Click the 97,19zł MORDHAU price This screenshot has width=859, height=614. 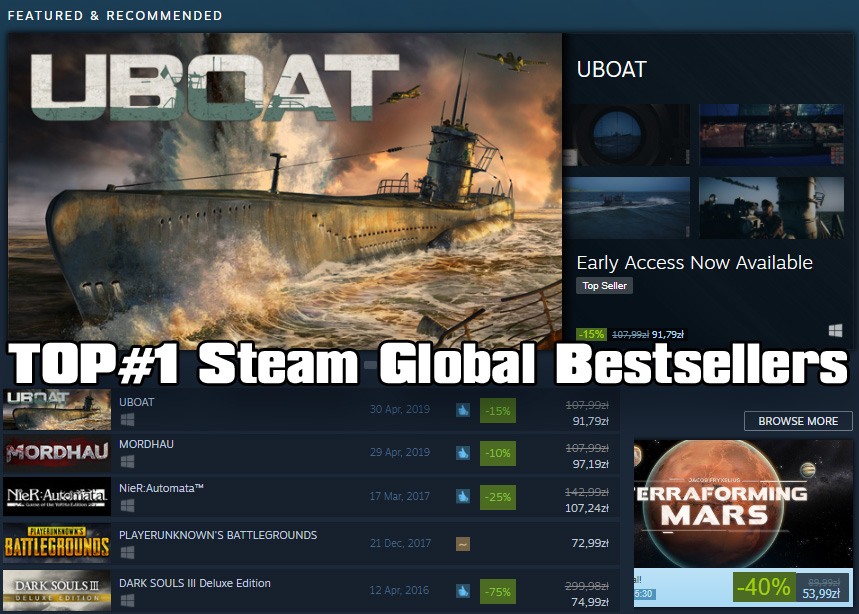591,464
